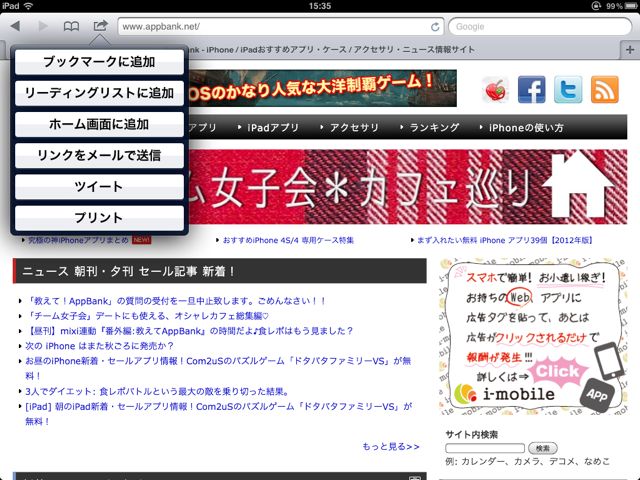Tap the white house home icon

(579, 185)
